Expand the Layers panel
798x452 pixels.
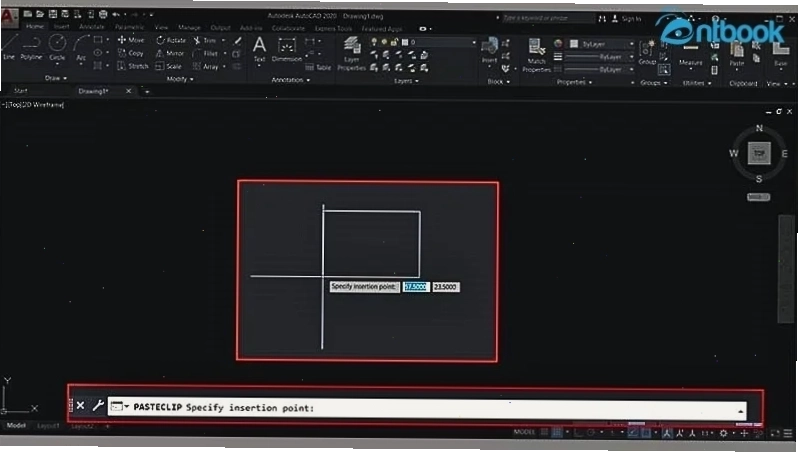pyautogui.click(x=406, y=81)
